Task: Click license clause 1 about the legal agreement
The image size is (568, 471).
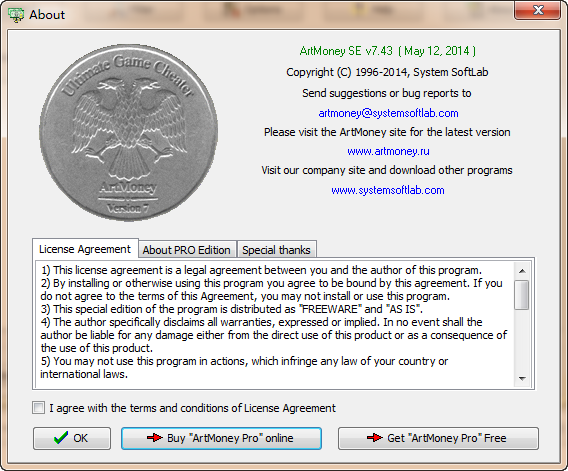Action: pos(261,270)
